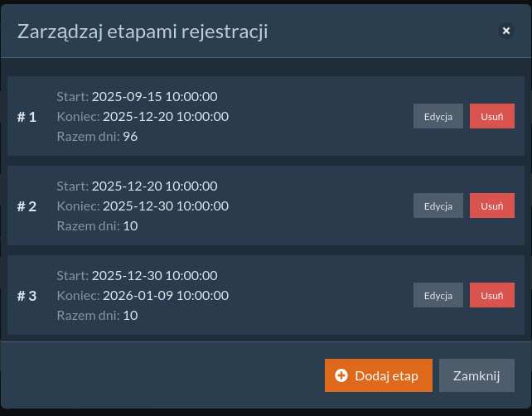Screen dimensions: 532x416
Task: Click start date 2025-12-30 of stage 3
Action: (154, 275)
